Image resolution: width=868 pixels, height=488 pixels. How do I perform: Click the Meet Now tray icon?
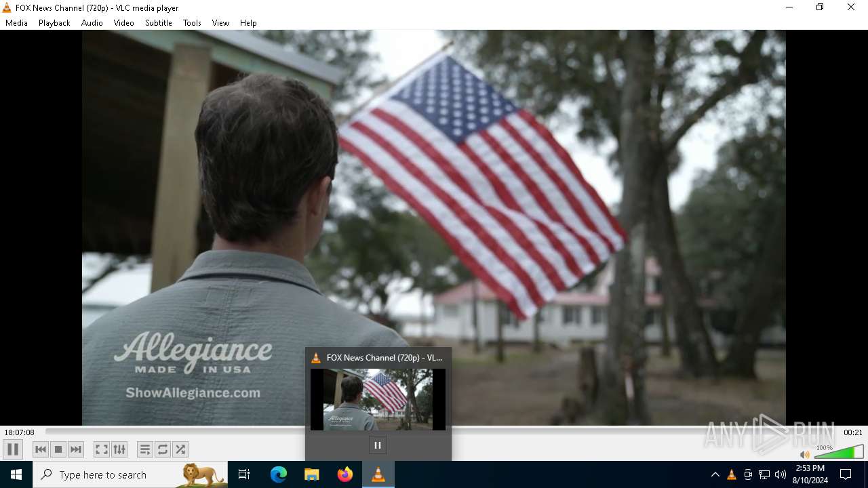[748, 474]
